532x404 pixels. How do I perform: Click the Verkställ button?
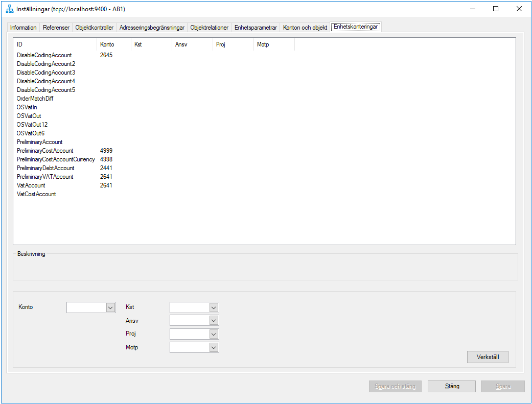coord(487,357)
